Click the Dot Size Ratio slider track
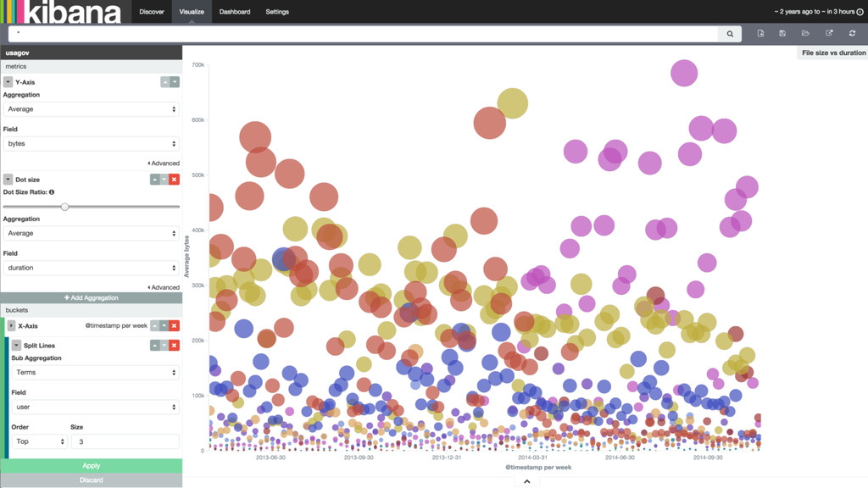The width and height of the screenshot is (868, 488). (92, 207)
